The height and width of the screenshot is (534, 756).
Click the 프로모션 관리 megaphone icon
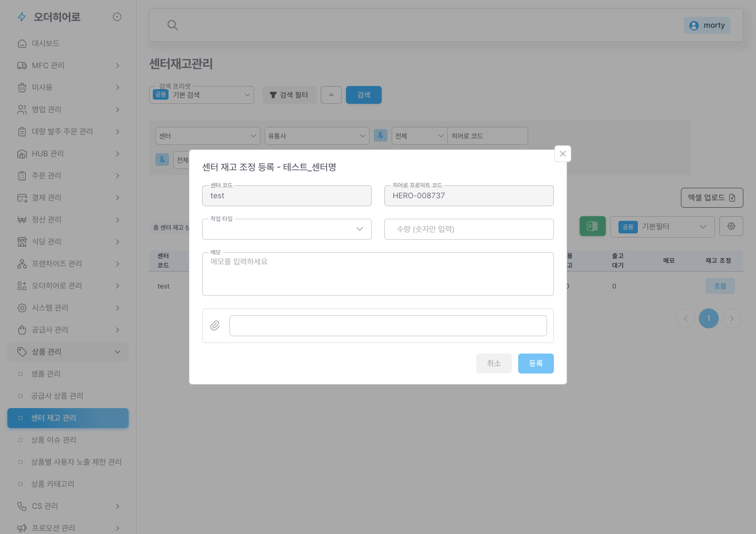point(22,528)
